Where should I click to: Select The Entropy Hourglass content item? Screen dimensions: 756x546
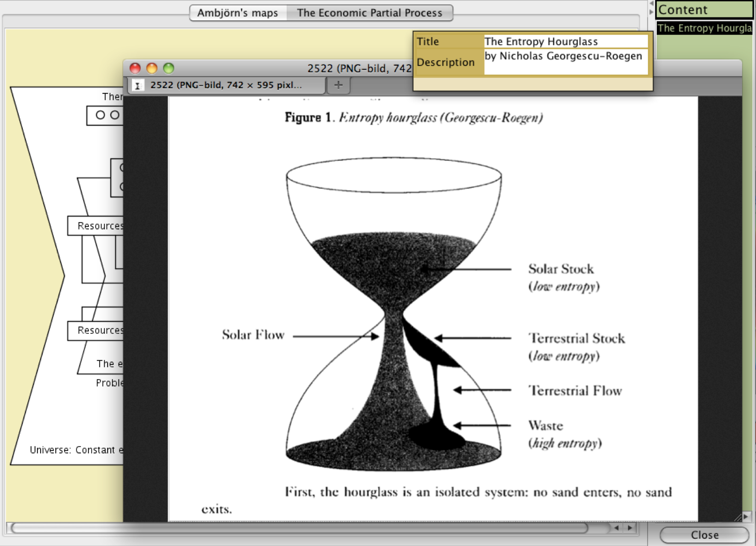point(704,28)
